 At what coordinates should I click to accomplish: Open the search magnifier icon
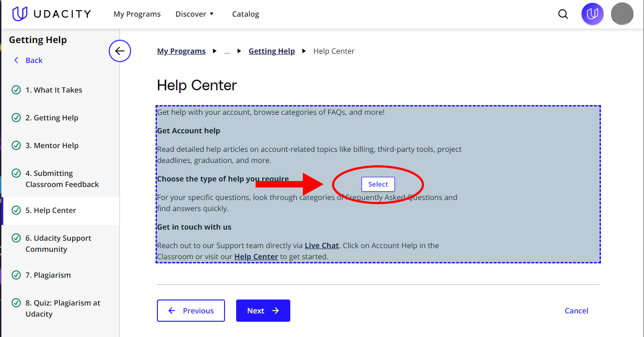563,14
